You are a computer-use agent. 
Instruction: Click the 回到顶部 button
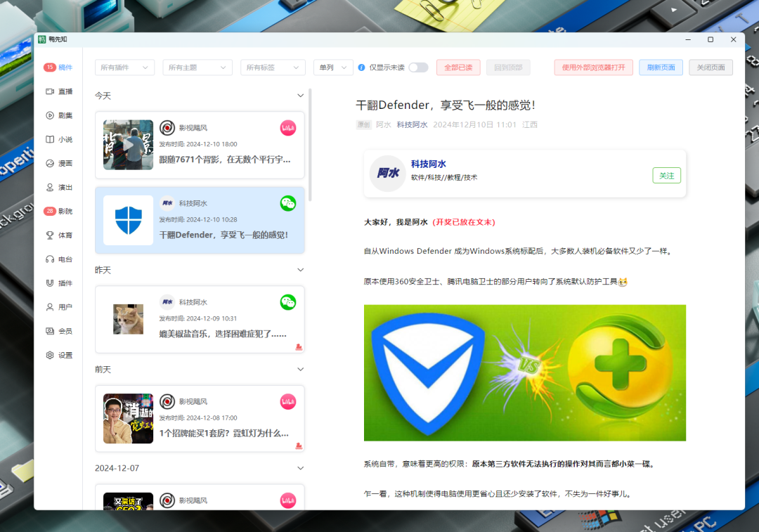click(508, 67)
